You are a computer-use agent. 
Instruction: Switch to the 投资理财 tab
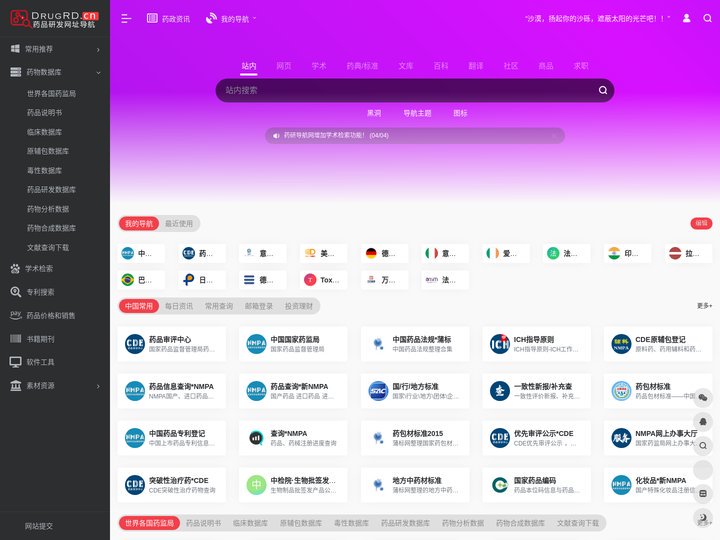click(299, 306)
